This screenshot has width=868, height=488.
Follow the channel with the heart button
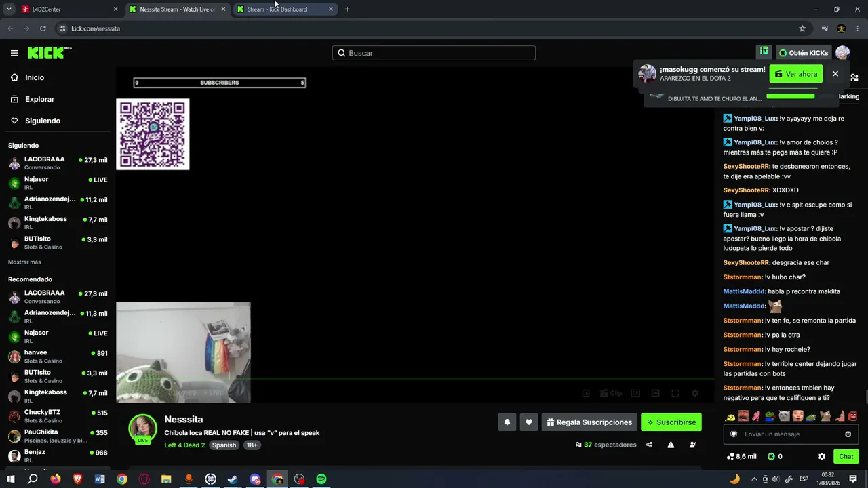click(x=529, y=422)
